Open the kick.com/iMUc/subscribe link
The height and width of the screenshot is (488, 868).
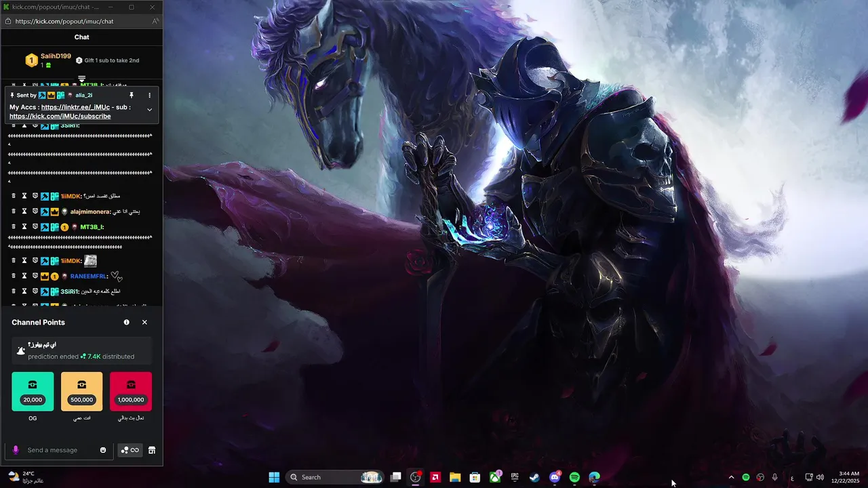point(60,117)
